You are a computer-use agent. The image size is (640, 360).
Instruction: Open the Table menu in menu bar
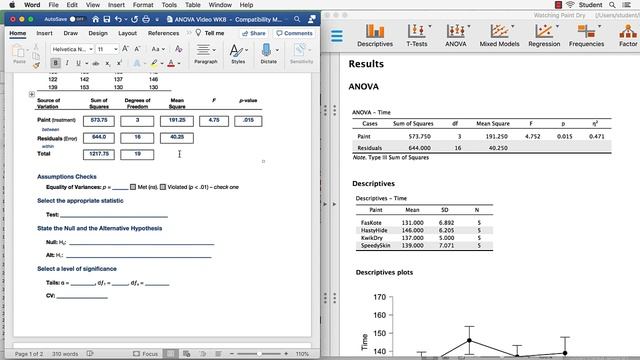192,5
